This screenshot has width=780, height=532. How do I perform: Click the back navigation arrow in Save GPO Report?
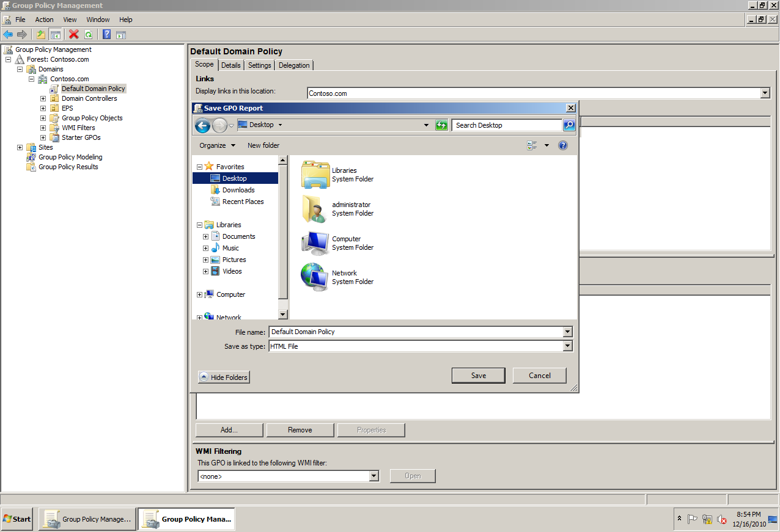click(x=202, y=125)
